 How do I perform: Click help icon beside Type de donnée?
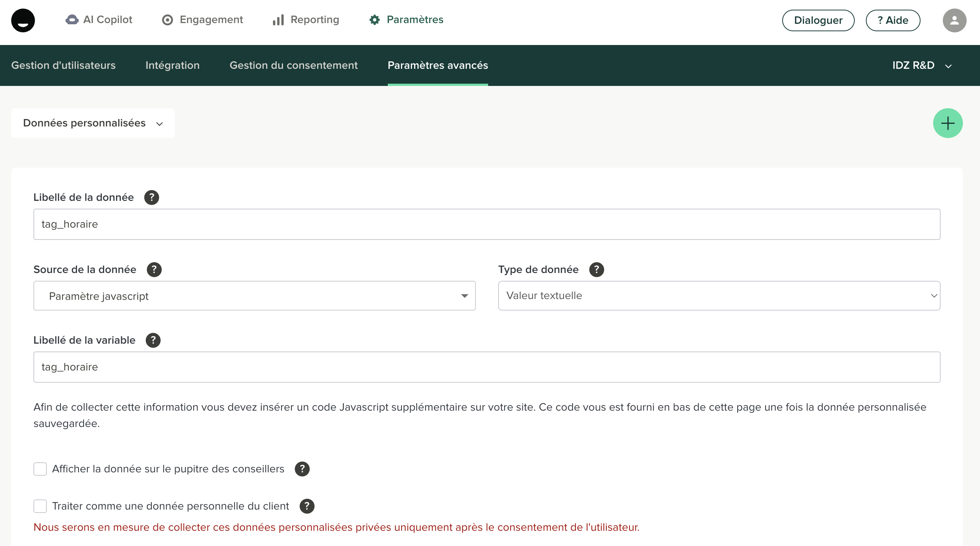point(596,270)
